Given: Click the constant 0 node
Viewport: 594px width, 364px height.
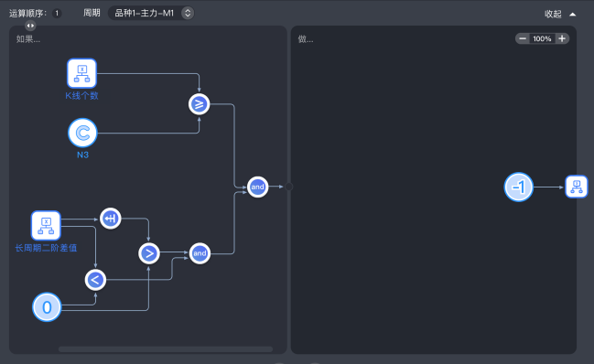Looking at the screenshot, I should point(47,307).
